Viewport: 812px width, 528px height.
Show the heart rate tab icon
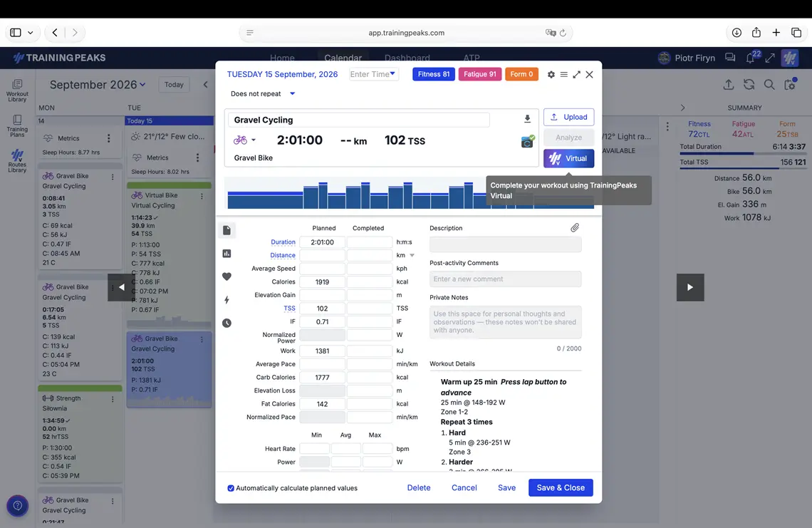tap(227, 276)
